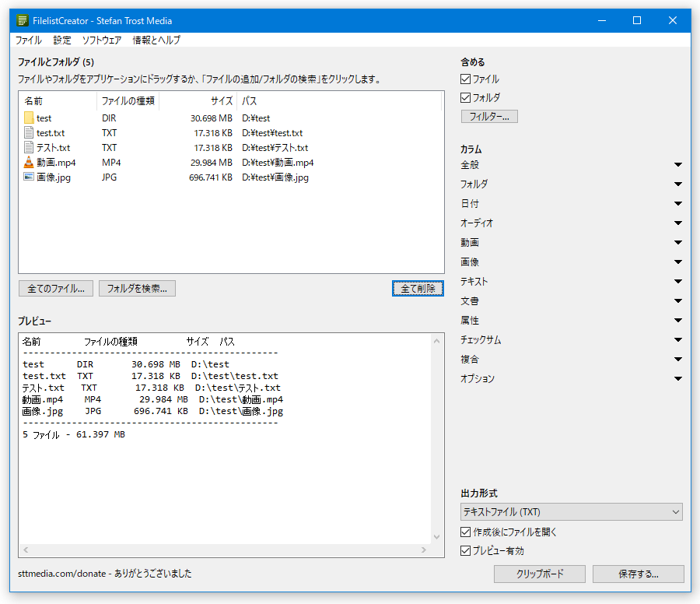Screen dimensions: 700x604
Task: Open the 設定 menu
Action: pyautogui.click(x=62, y=40)
